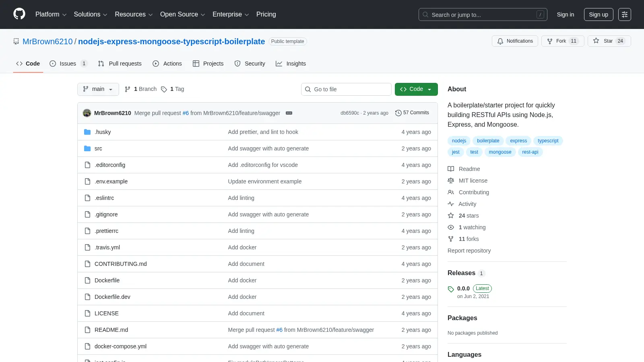This screenshot has width=644, height=362.
Task: Open the .travis.yml file
Action: (107, 247)
